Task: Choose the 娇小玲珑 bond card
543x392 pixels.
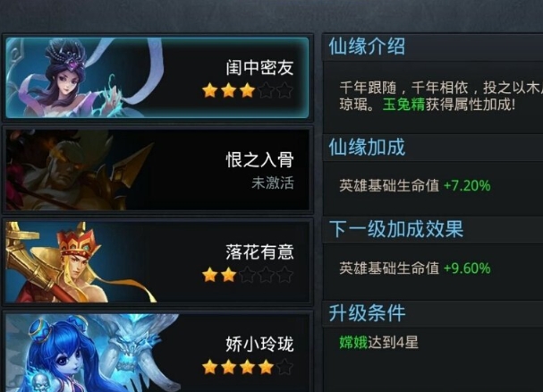Action: pos(157,353)
